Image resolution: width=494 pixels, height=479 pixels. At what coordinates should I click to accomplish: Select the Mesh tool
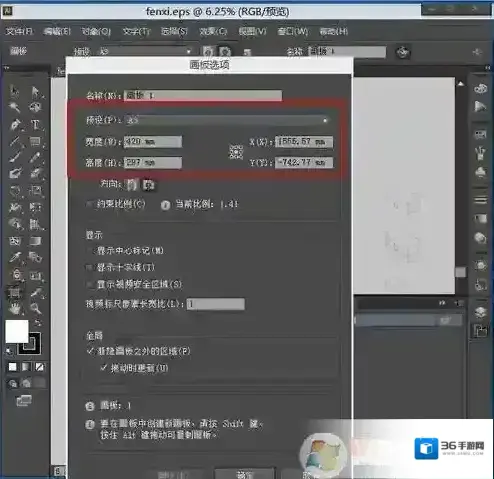coord(15,241)
